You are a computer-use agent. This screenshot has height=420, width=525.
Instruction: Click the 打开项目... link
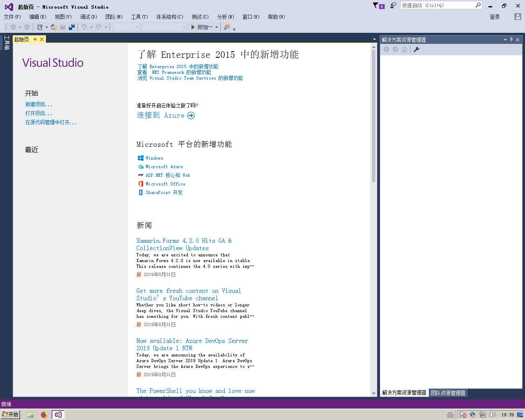click(39, 114)
